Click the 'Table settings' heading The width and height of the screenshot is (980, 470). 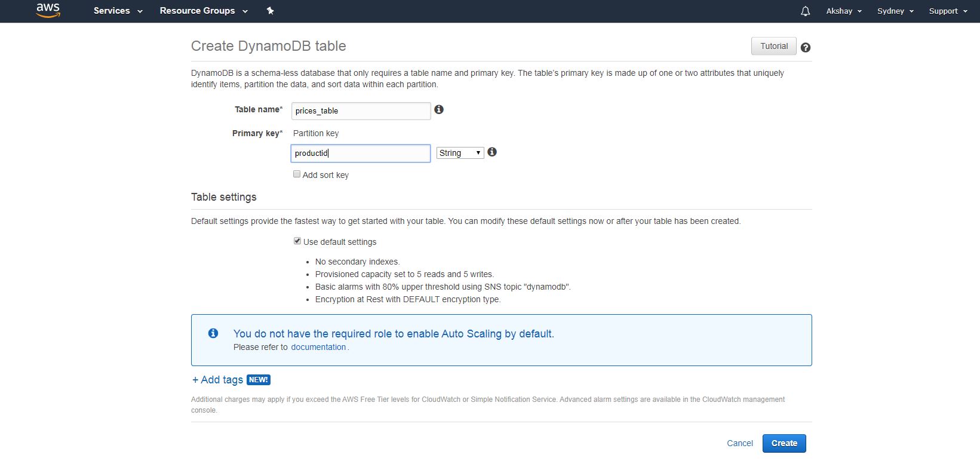tap(223, 197)
